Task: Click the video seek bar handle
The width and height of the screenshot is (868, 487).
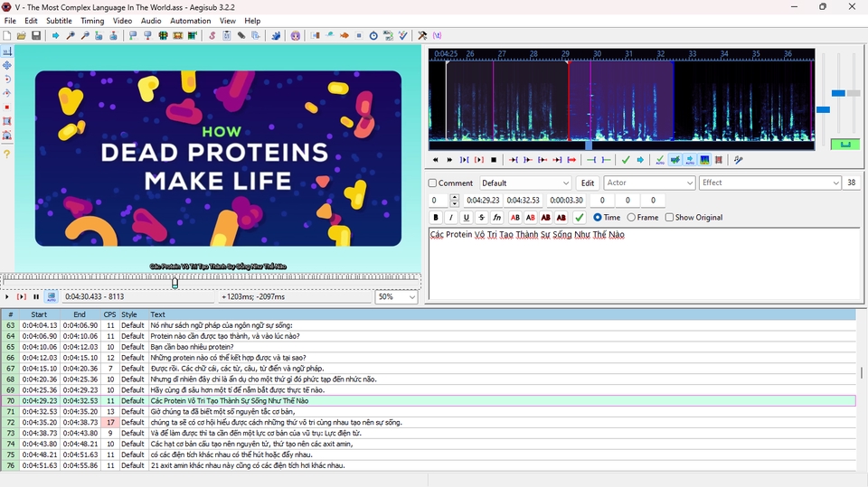Action: [x=175, y=284]
